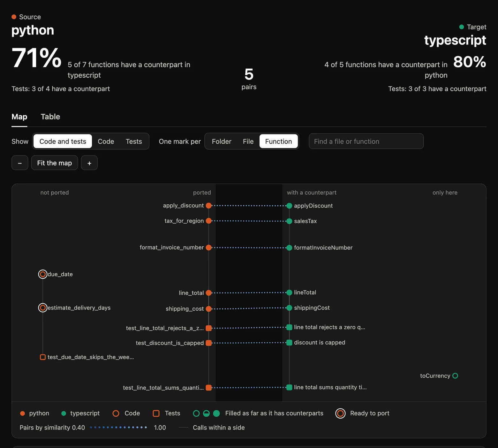Click the tax_for_region orange node
498x448 pixels.
[209, 221]
